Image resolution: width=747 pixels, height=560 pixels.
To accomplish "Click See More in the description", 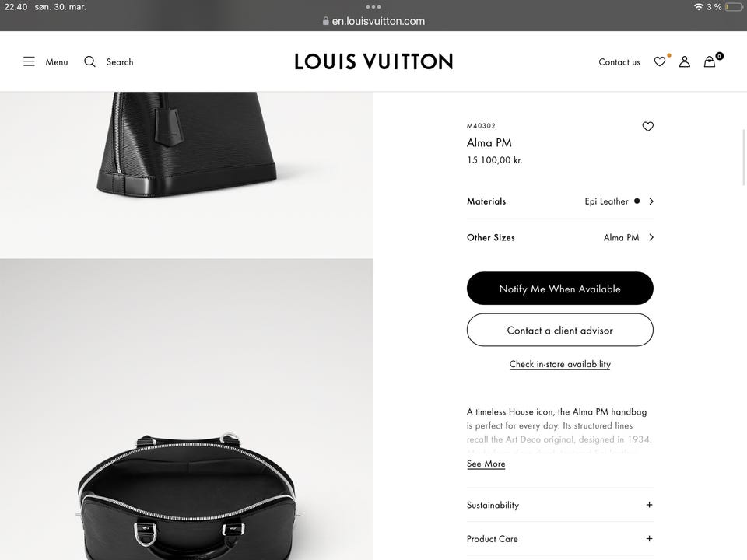I will click(x=486, y=464).
